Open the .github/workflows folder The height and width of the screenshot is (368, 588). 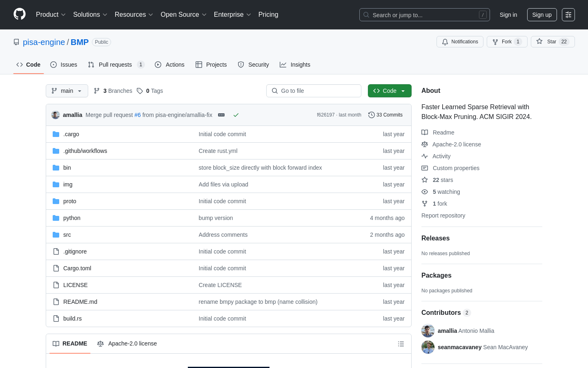[85, 151]
